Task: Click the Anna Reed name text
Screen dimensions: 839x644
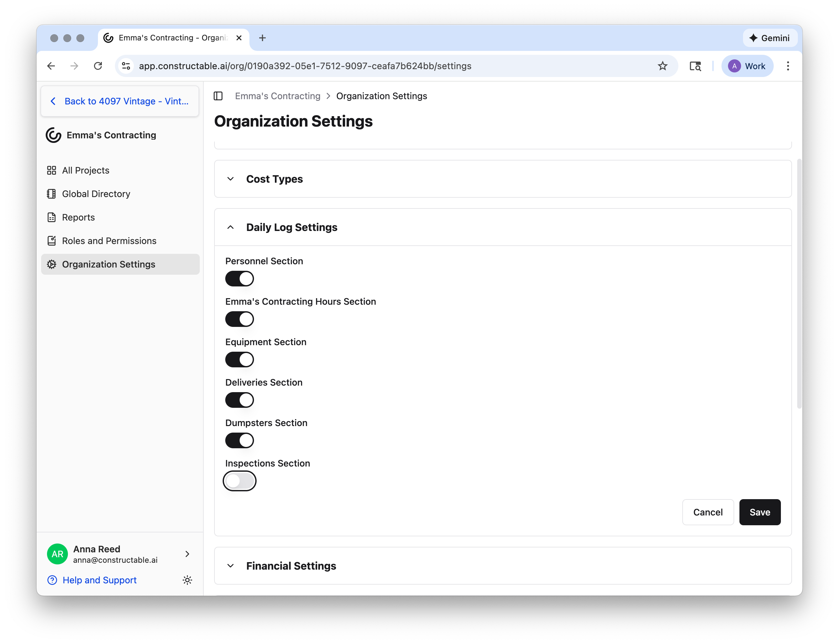Action: (97, 549)
